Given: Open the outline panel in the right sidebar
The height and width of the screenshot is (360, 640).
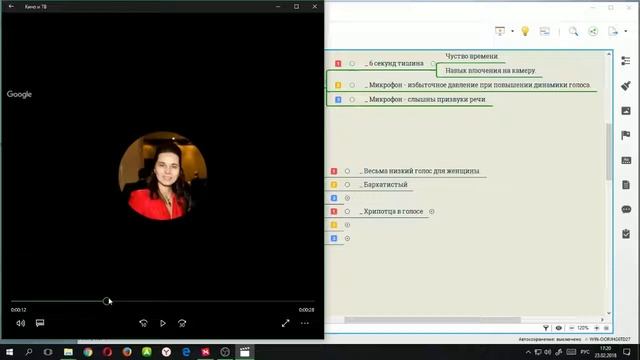Looking at the screenshot, I should click(626, 61).
